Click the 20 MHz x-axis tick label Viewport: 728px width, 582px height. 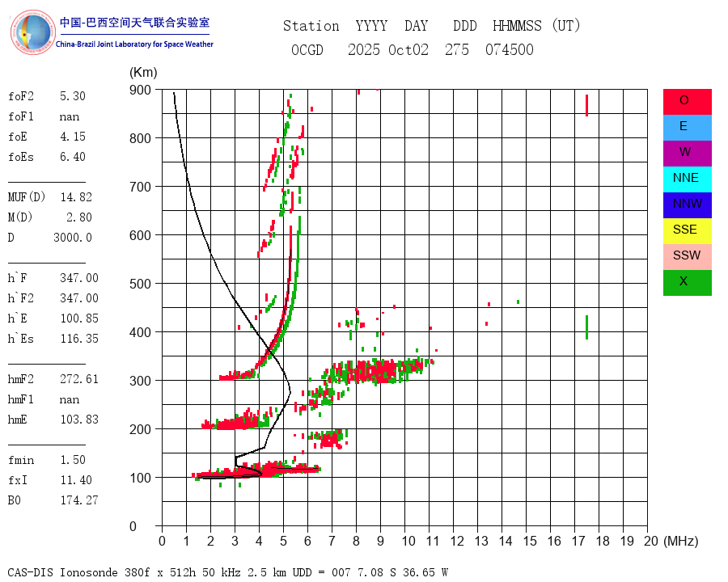click(x=651, y=541)
